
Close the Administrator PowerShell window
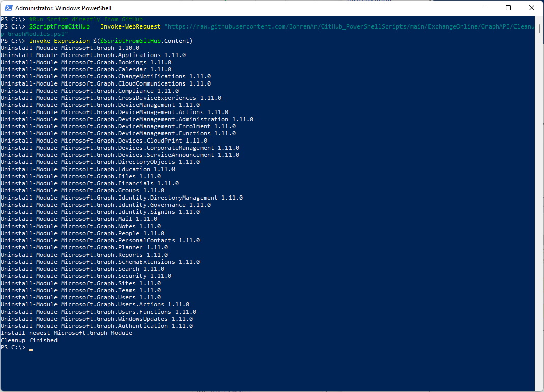tap(531, 8)
